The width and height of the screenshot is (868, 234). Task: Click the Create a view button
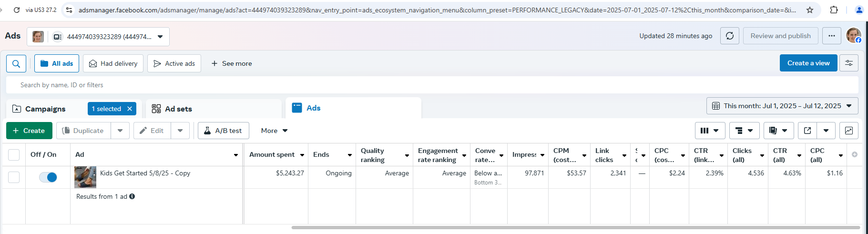tap(808, 63)
